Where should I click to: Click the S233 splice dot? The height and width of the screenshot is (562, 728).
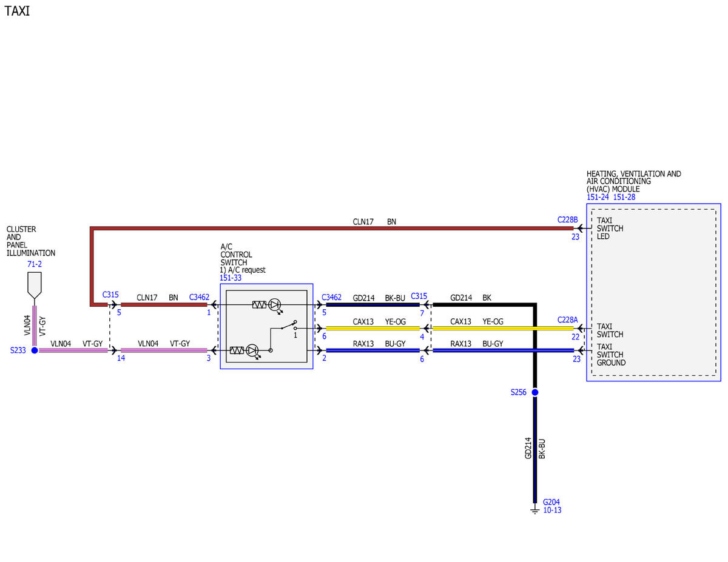pos(35,350)
